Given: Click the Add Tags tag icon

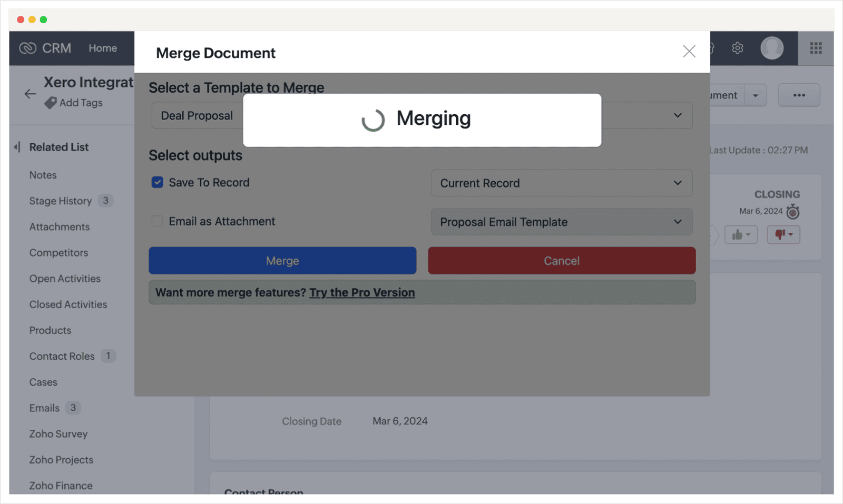Looking at the screenshot, I should pyautogui.click(x=51, y=103).
